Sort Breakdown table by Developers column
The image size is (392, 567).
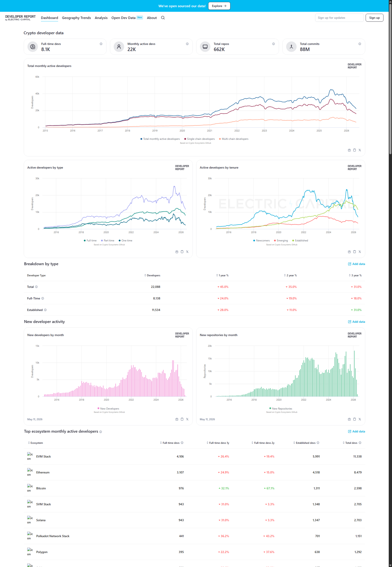pyautogui.click(x=152, y=275)
